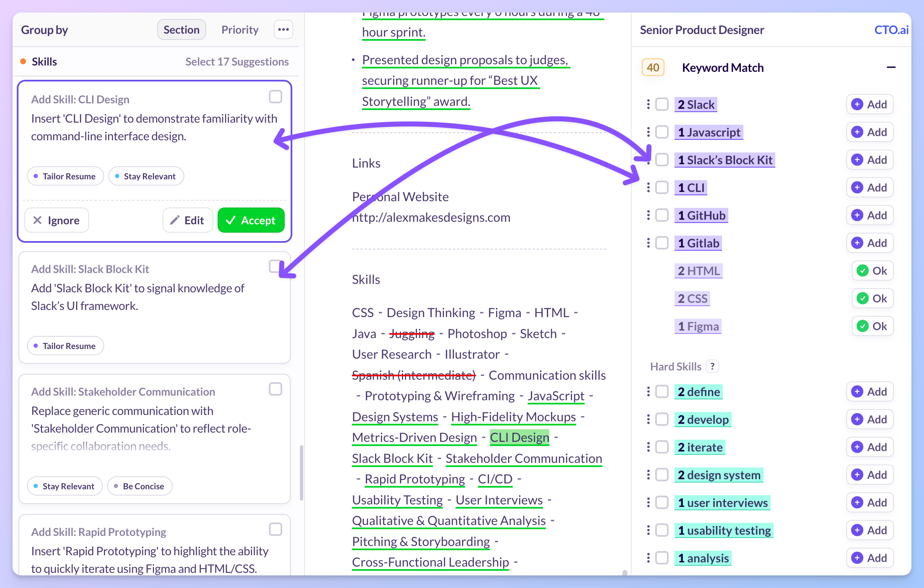The width and height of the screenshot is (924, 588).
Task: Click drag handle next to analysis skill
Action: [x=648, y=558]
